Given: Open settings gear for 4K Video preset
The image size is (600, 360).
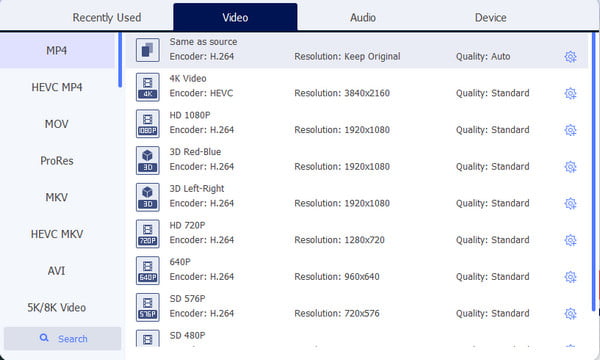Looking at the screenshot, I should pyautogui.click(x=570, y=93).
